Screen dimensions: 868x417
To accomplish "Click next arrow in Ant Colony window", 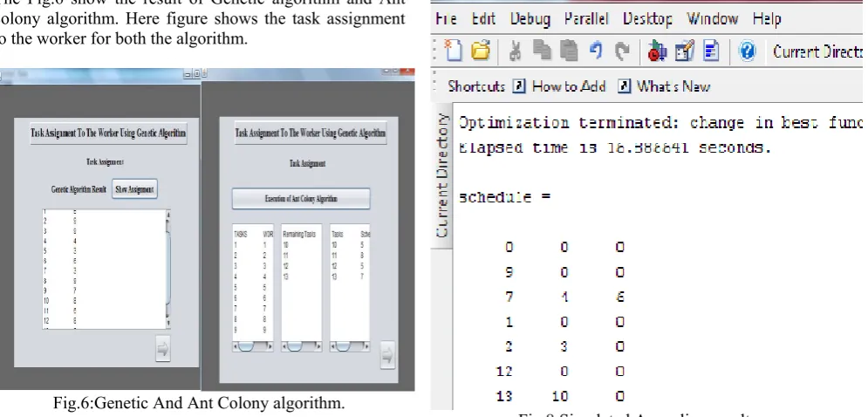I will click(x=387, y=354).
